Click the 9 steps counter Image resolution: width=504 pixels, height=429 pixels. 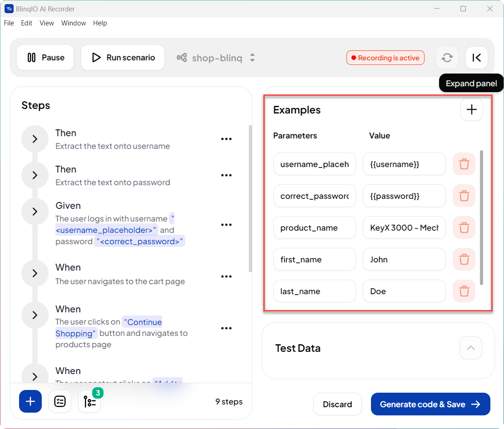click(229, 402)
